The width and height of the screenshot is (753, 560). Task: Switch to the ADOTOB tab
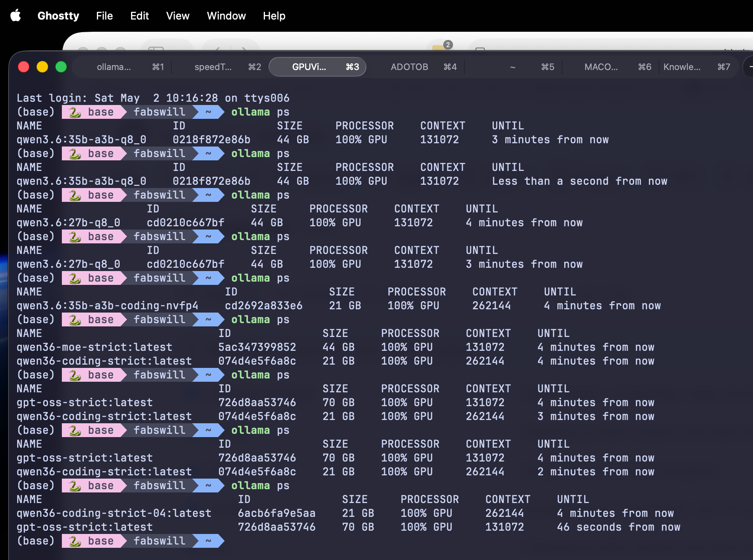pyautogui.click(x=415, y=67)
